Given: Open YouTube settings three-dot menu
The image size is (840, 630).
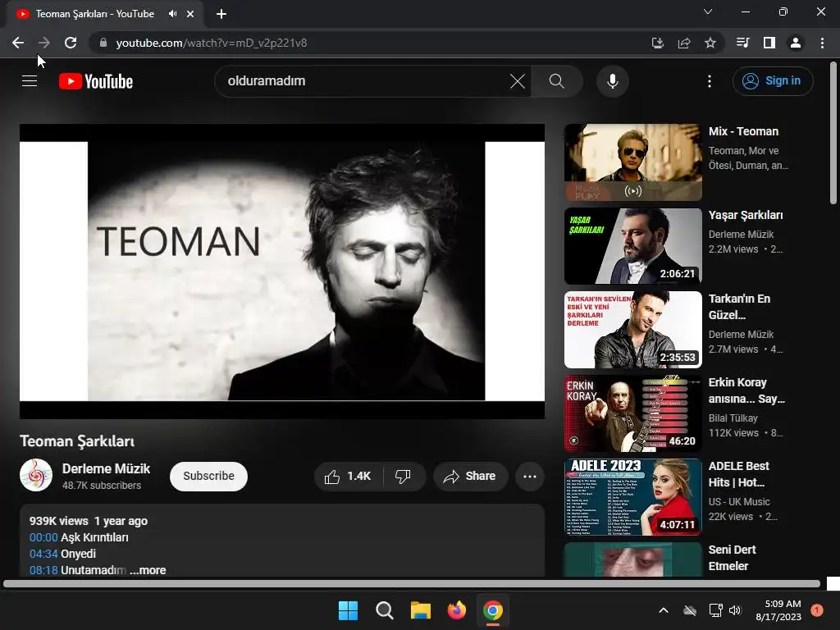Looking at the screenshot, I should 710,81.
